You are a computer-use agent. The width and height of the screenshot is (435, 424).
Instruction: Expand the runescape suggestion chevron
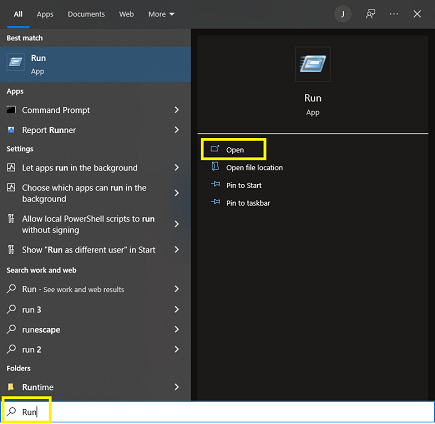coord(177,329)
